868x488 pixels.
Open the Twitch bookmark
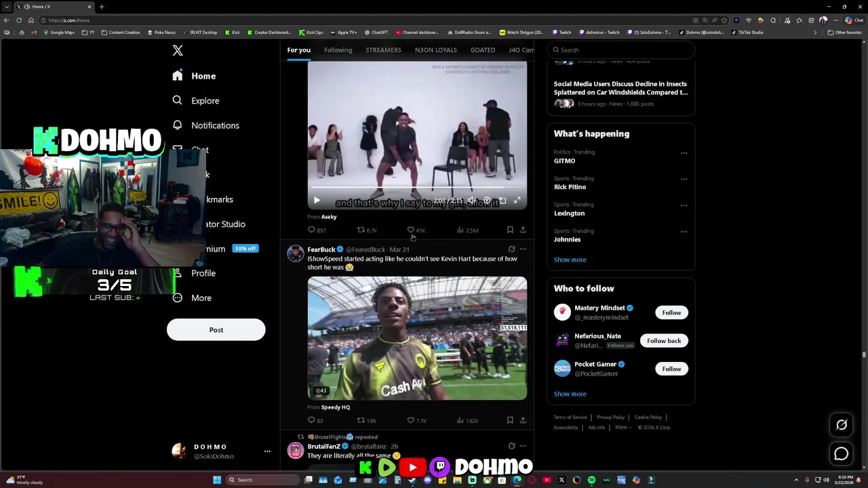click(561, 33)
